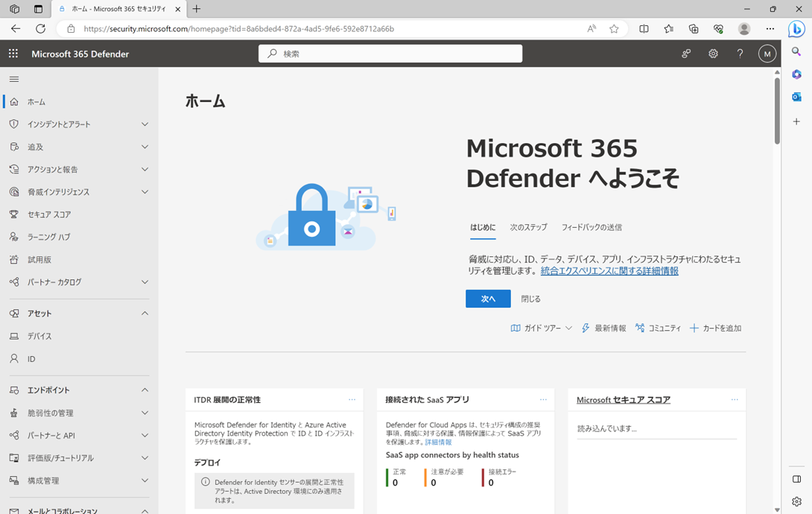812x514 pixels.
Task: Click the 脆弱性の管理 icon
Action: point(14,413)
